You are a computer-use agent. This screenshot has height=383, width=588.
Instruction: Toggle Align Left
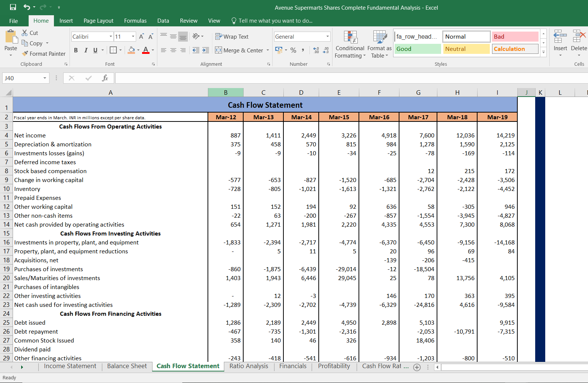(x=164, y=50)
